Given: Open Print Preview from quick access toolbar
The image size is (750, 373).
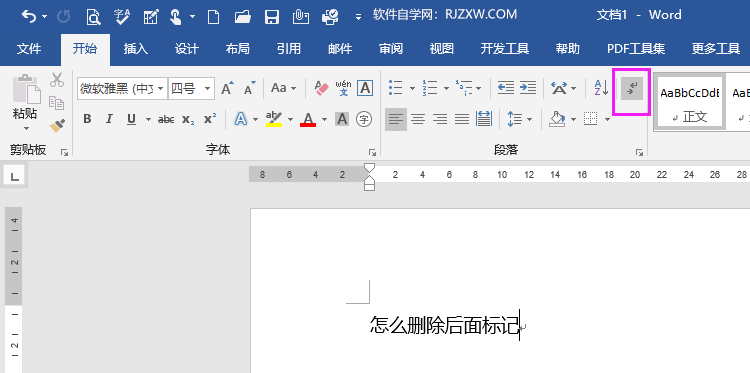Looking at the screenshot, I should [93, 17].
